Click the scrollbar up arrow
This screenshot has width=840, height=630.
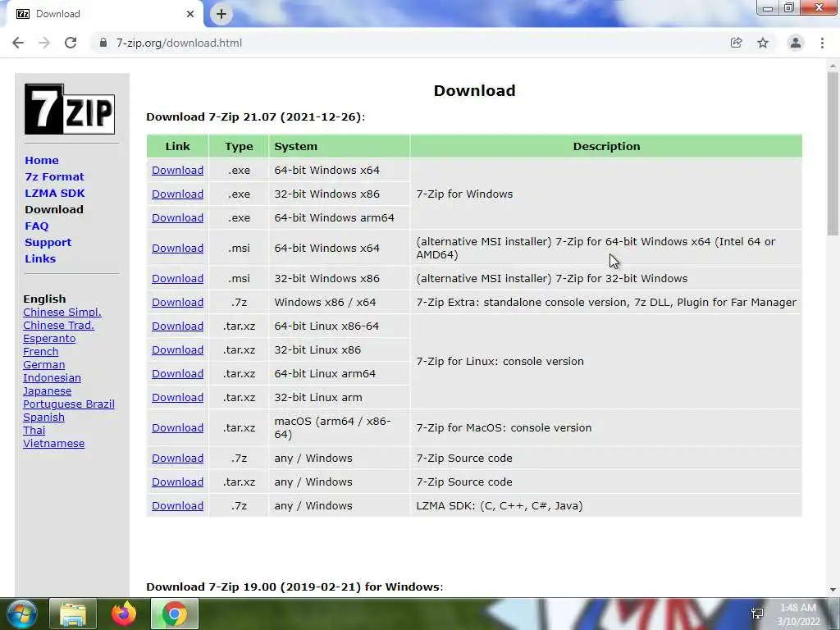(833, 66)
